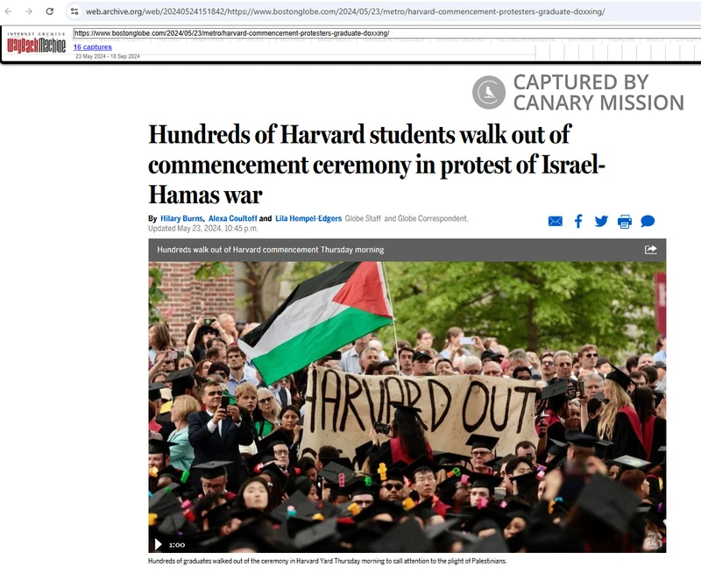Share article on Twitter icon
The image size is (701, 588).
coord(601,222)
